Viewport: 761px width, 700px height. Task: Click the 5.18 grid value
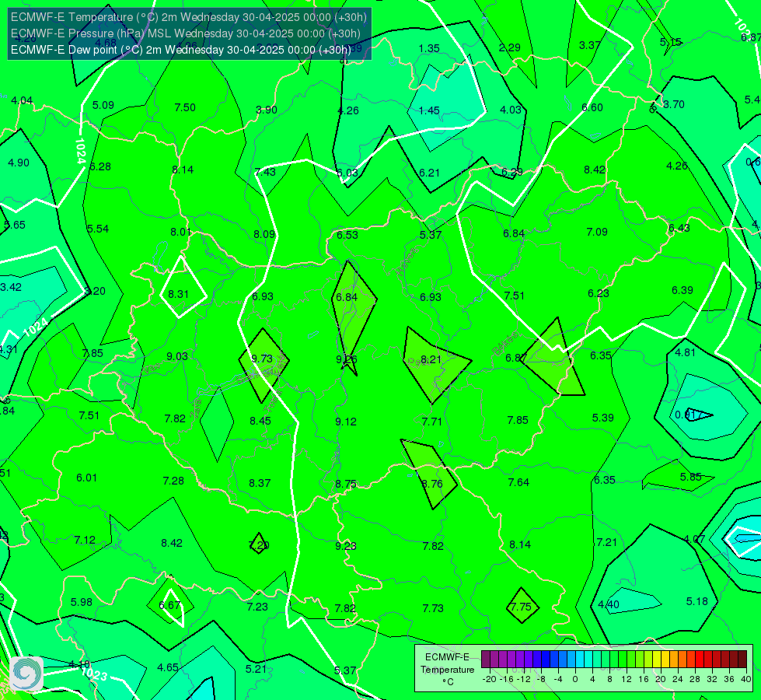(697, 601)
